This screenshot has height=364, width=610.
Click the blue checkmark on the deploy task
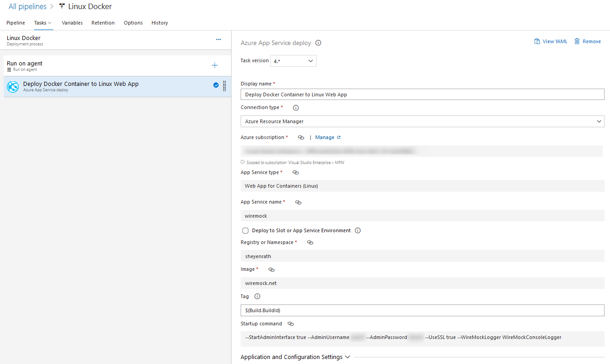[x=216, y=85]
